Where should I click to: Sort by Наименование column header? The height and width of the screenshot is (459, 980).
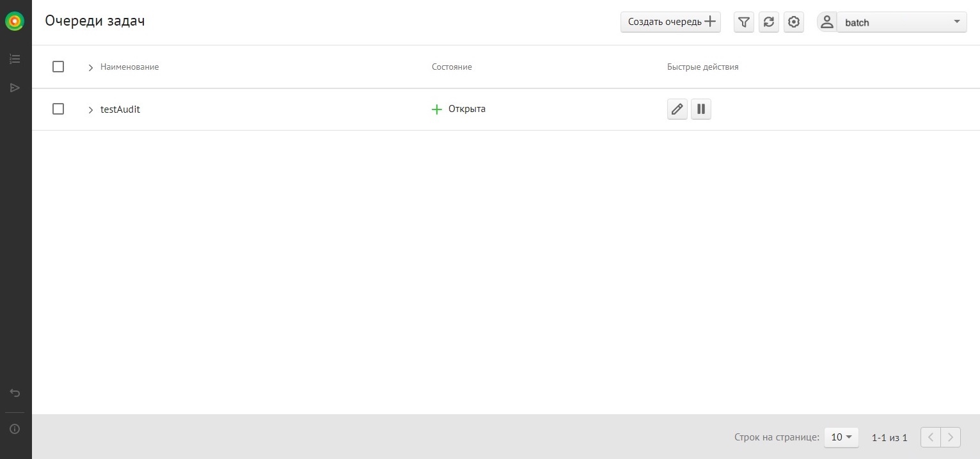pos(129,67)
